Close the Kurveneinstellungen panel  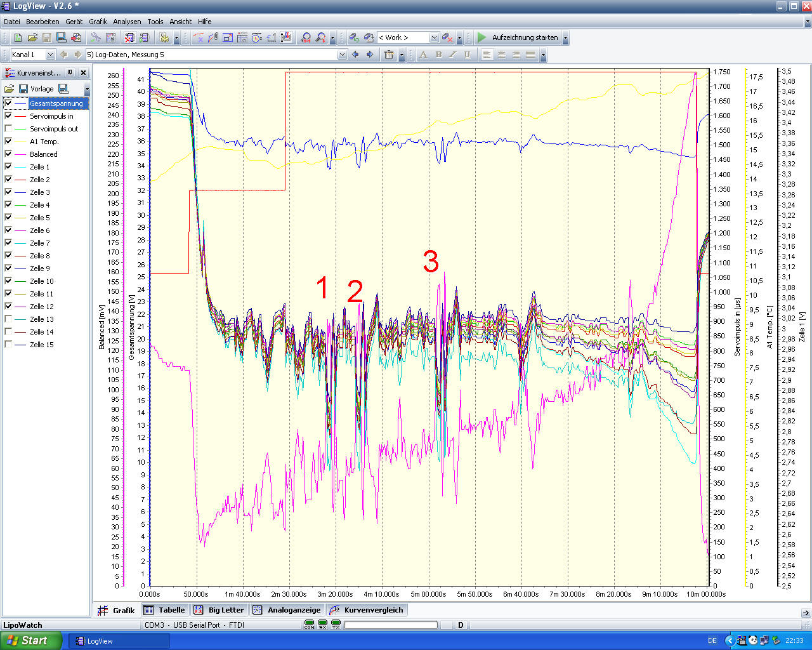tap(83, 73)
